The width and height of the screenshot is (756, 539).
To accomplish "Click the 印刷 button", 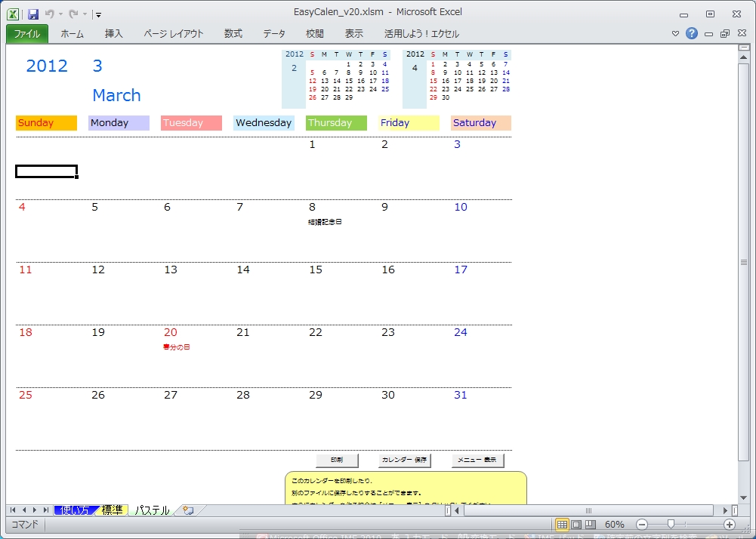I will click(x=337, y=460).
